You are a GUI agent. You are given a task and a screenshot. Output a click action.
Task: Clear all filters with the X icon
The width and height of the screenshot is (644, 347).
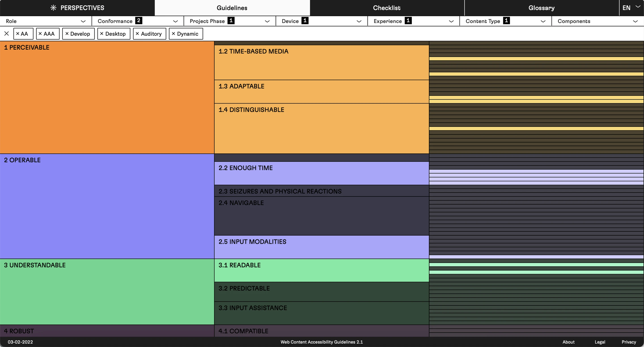tap(7, 34)
